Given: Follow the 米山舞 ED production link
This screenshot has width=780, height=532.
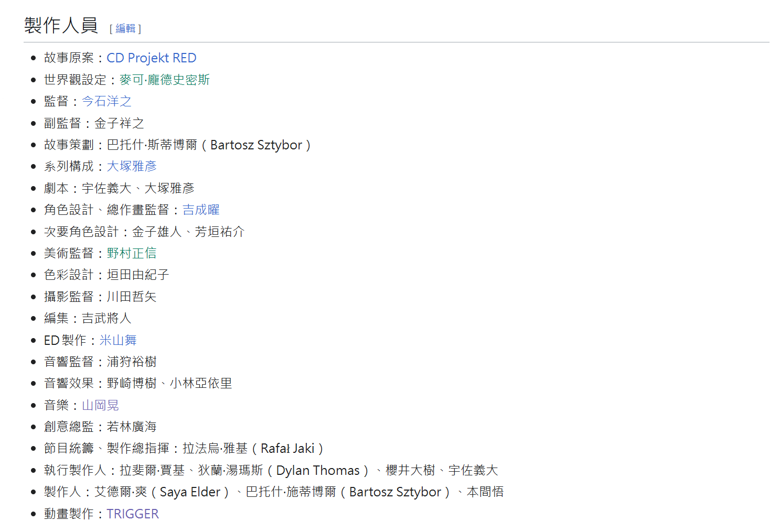Looking at the screenshot, I should pyautogui.click(x=118, y=340).
